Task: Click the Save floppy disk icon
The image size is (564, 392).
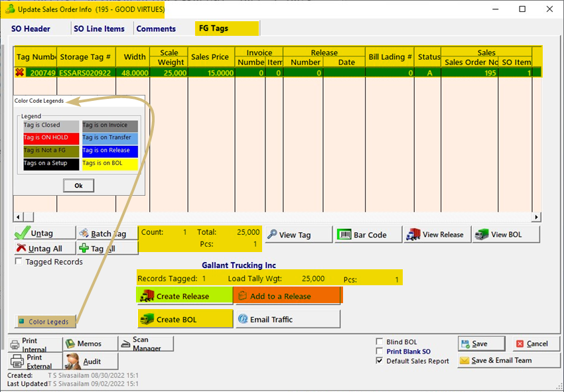Action: pos(465,344)
